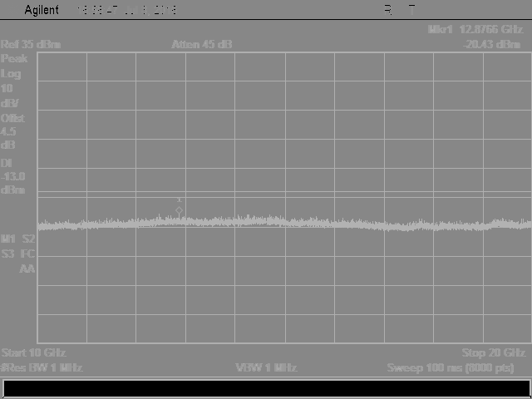
Task: Click the 'Atten 45 dB' attenuation readout
Action: click(x=202, y=44)
